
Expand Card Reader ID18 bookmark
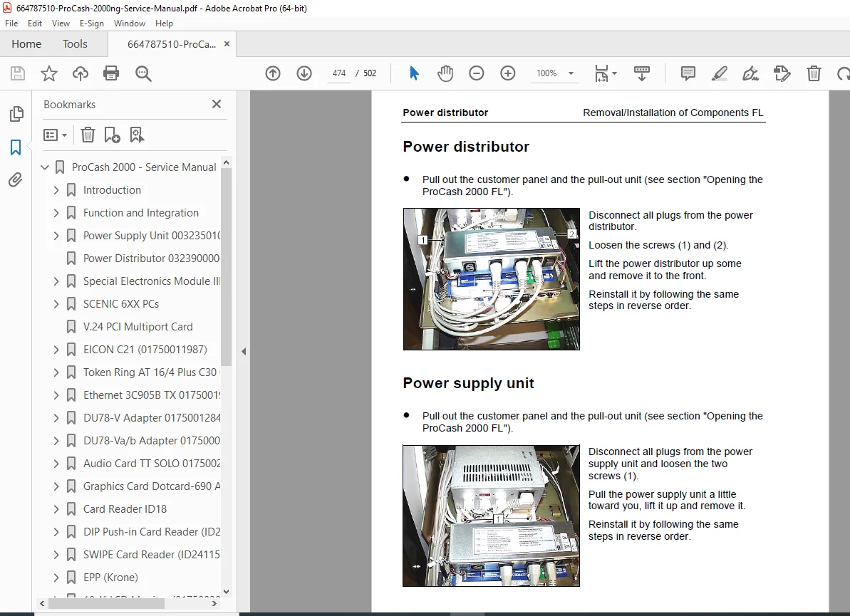click(56, 508)
